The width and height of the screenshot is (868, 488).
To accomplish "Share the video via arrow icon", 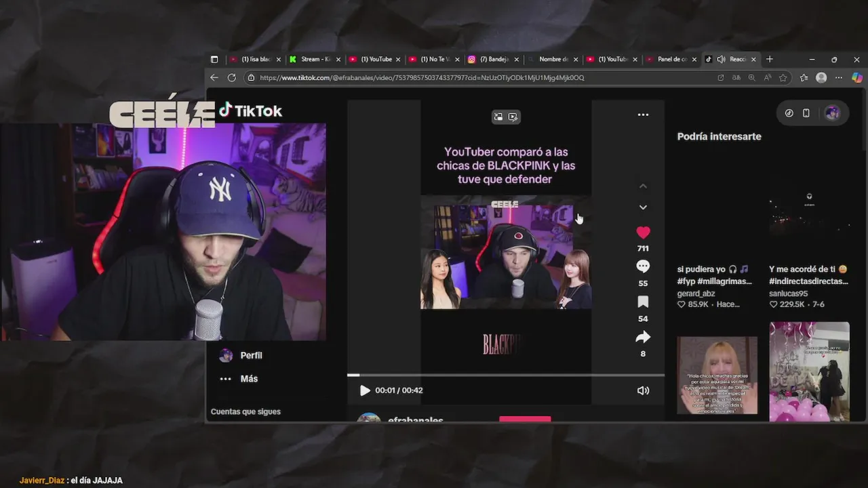I will (x=643, y=337).
